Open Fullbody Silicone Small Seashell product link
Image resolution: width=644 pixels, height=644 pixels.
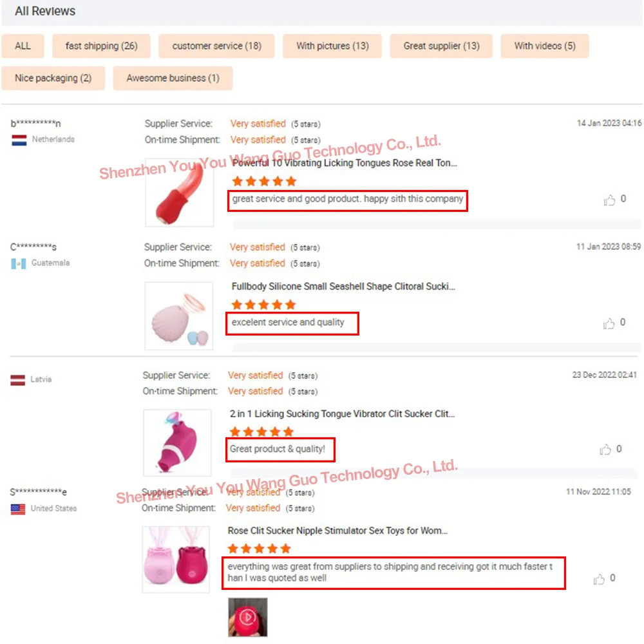tap(343, 287)
